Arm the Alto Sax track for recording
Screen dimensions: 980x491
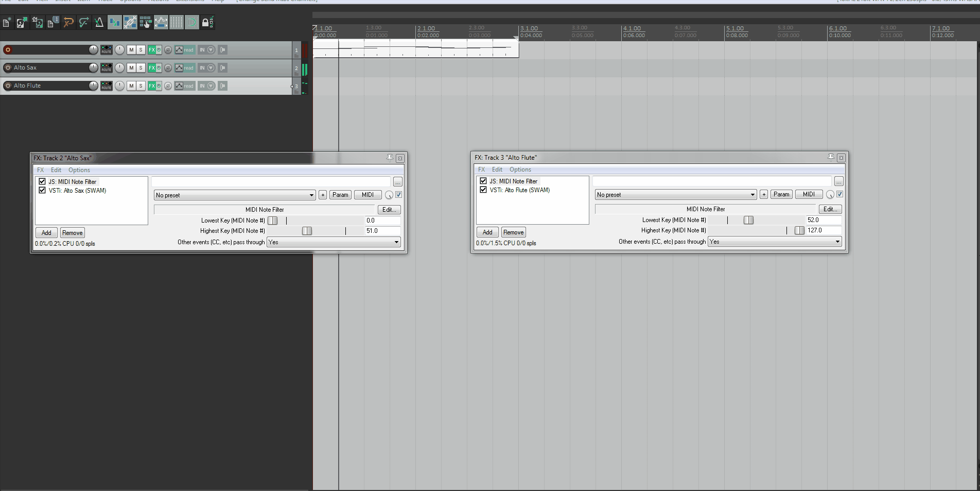coord(8,67)
